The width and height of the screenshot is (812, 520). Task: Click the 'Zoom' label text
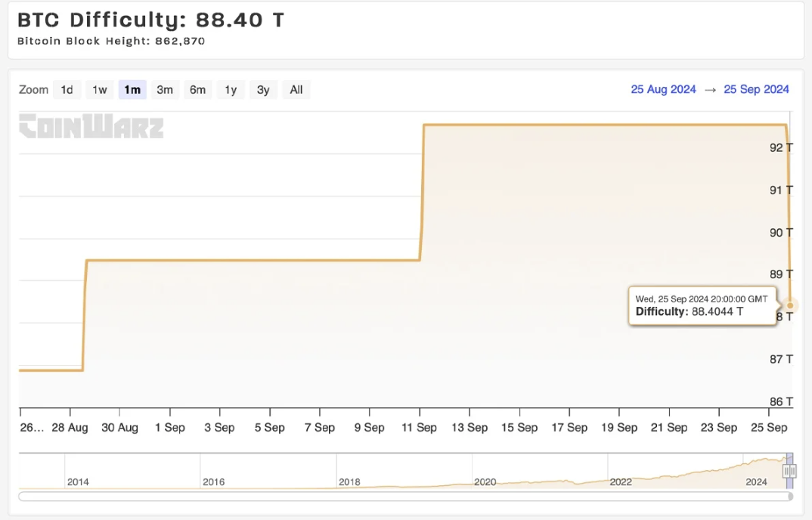coord(34,90)
